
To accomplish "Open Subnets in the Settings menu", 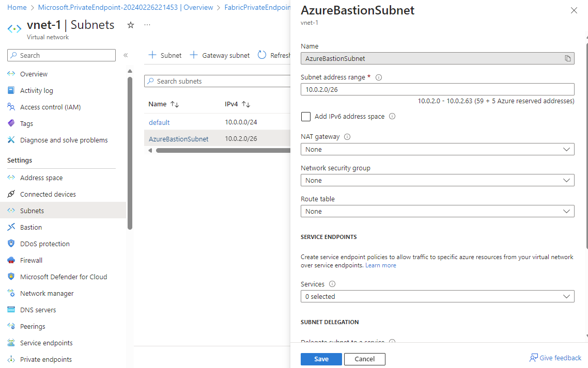I will (x=32, y=210).
